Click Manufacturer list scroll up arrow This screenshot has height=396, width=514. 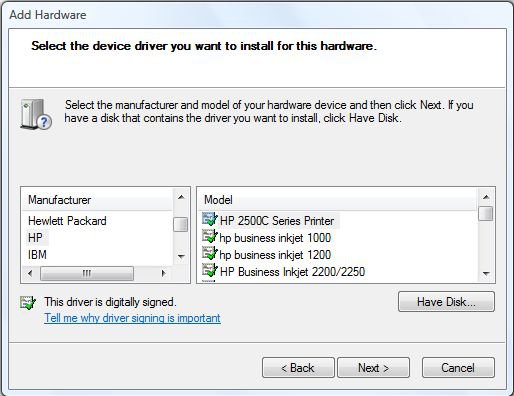click(x=181, y=197)
